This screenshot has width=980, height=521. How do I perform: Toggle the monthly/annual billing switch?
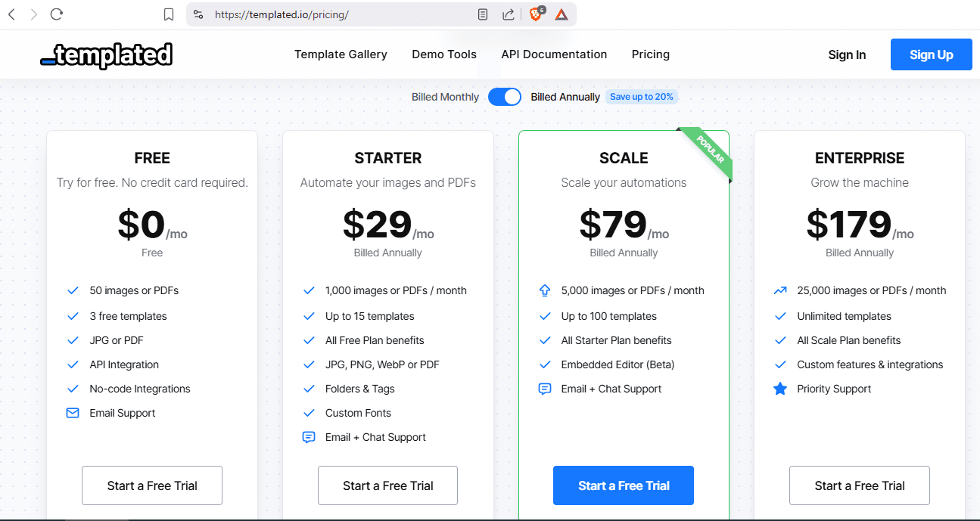pos(505,97)
